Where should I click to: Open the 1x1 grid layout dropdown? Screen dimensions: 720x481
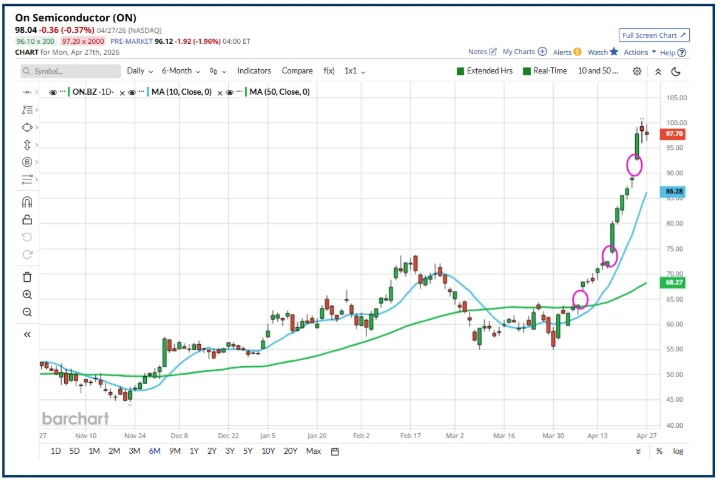(355, 71)
